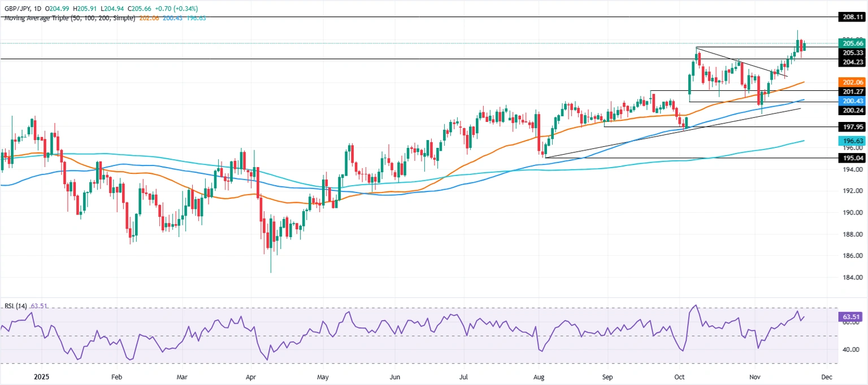Click the green 205.66 current price label
Screen dimensions: 868x385
pos(852,43)
